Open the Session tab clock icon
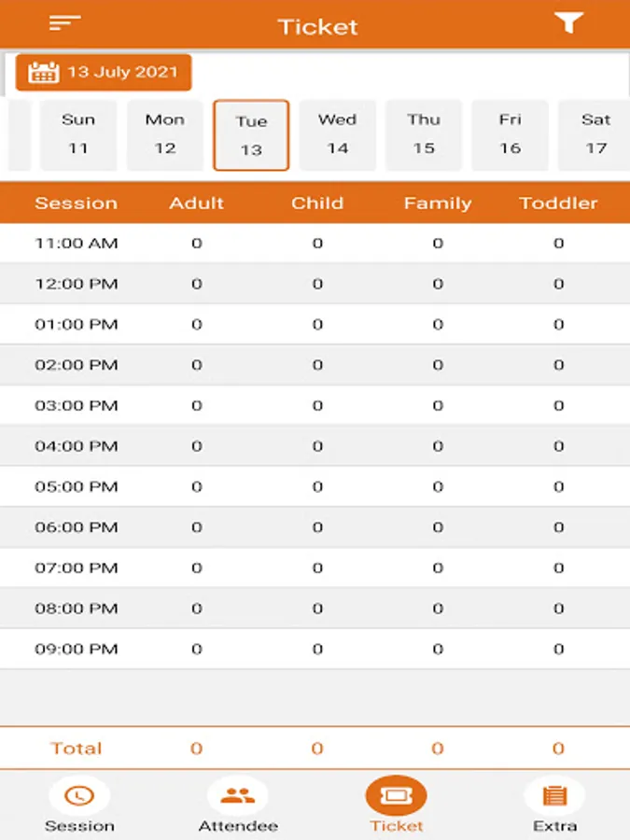The width and height of the screenshot is (630, 840). click(79, 795)
